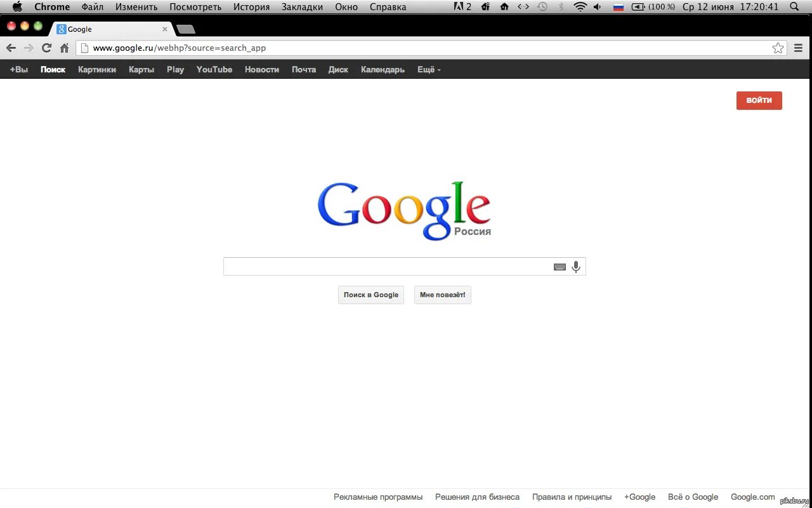The width and height of the screenshot is (812, 508).
Task: Open Диск in the Google bar
Action: (338, 70)
